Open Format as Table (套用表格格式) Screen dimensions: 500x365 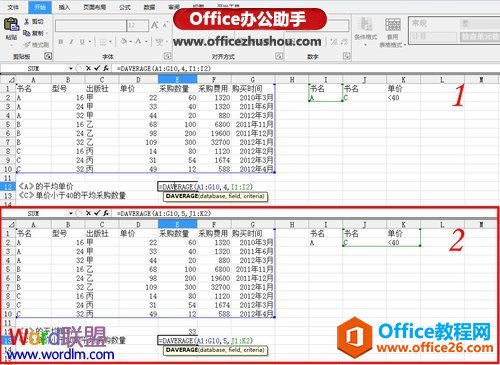coord(393,33)
